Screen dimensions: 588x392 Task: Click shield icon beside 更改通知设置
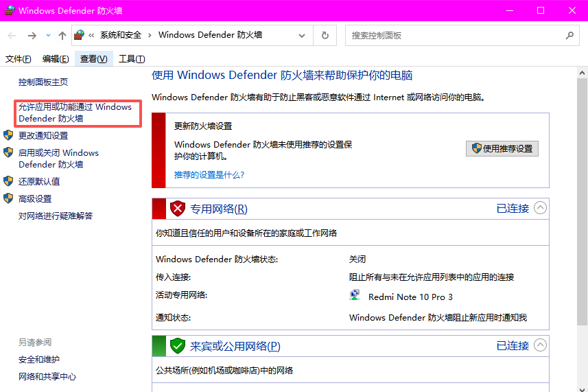8,135
